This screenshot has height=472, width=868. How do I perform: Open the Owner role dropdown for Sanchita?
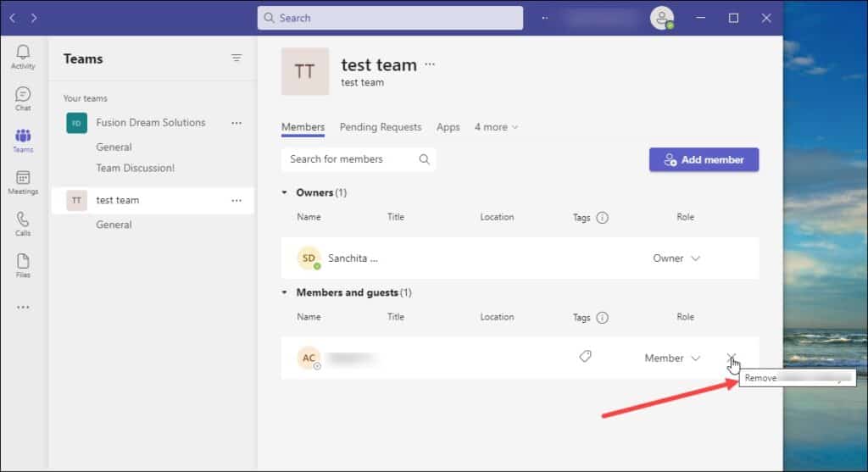point(676,258)
